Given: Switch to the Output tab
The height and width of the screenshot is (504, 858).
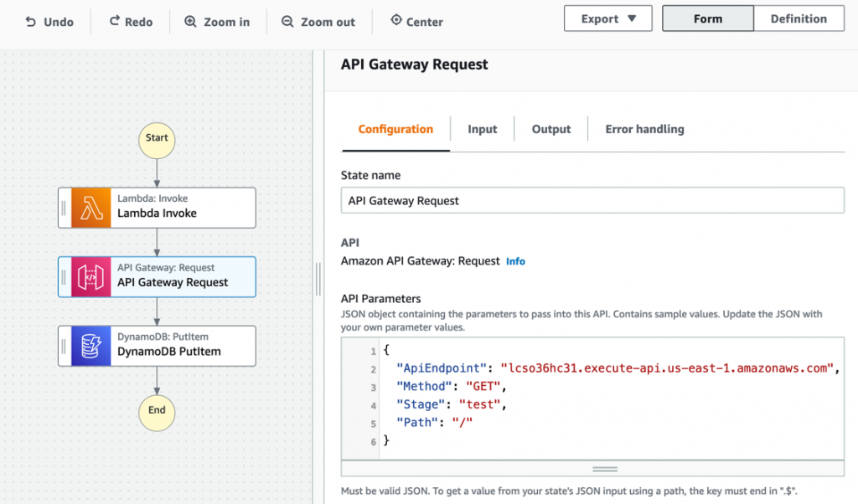Looking at the screenshot, I should [x=550, y=129].
